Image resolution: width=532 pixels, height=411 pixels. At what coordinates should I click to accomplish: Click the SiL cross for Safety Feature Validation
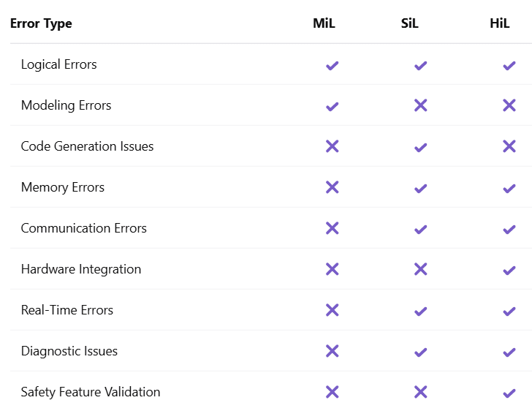pyautogui.click(x=420, y=392)
